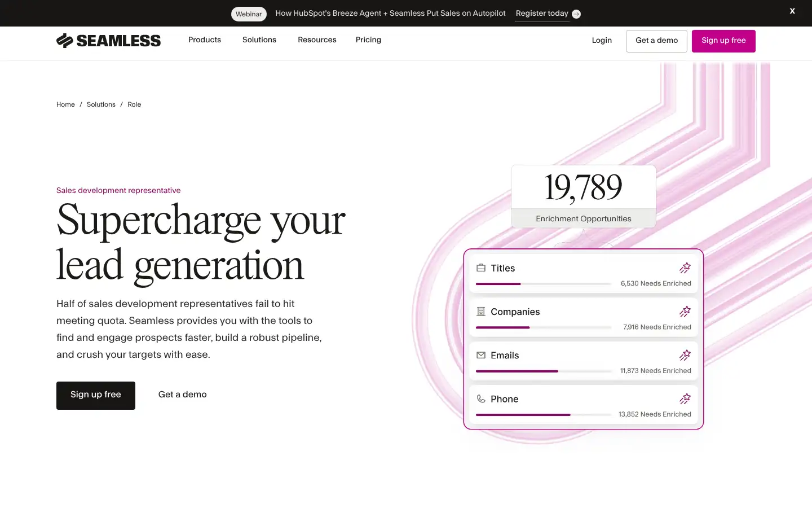The height and width of the screenshot is (508, 812).
Task: Click the 7,916 Needs Enriched text
Action: [657, 327]
